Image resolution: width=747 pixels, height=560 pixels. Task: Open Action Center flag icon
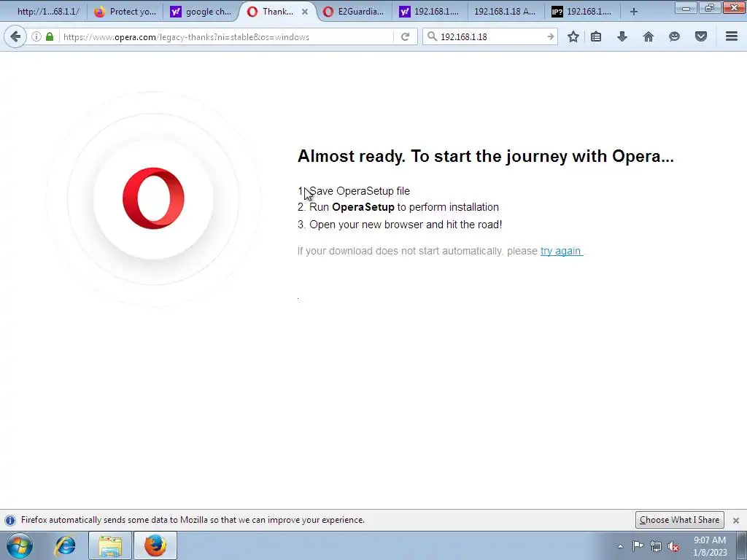(638, 546)
